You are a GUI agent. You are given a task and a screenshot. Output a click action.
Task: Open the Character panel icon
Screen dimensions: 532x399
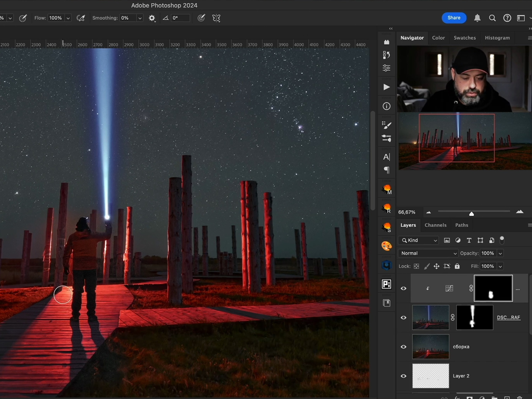(386, 157)
